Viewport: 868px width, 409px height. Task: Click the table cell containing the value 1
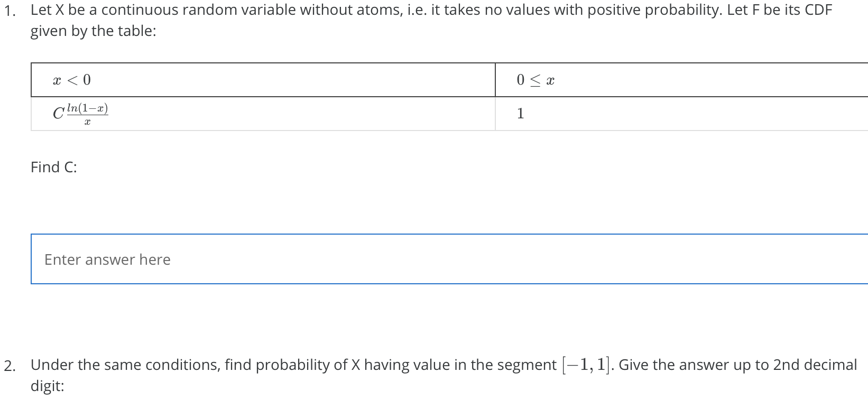coord(521,113)
